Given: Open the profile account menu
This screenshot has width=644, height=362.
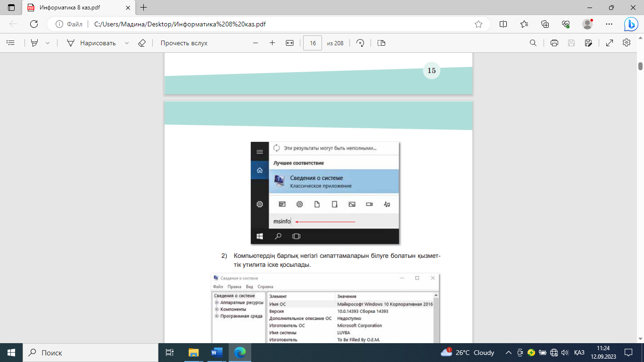Looking at the screenshot, I should (587, 24).
